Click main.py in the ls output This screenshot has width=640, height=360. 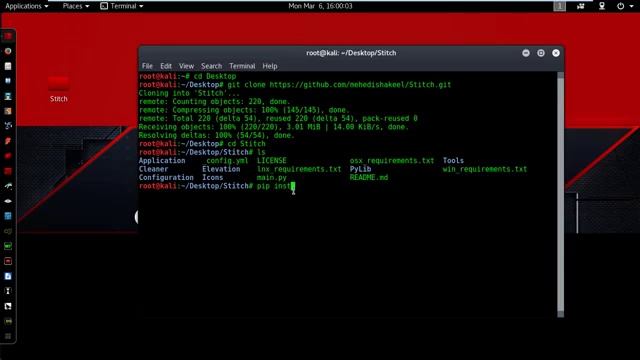point(271,178)
